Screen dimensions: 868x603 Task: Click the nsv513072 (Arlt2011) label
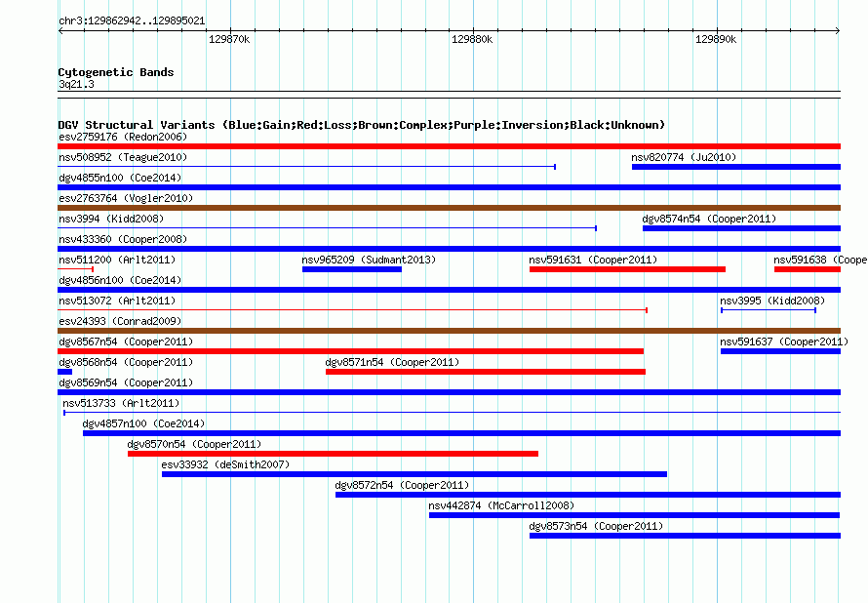click(117, 301)
